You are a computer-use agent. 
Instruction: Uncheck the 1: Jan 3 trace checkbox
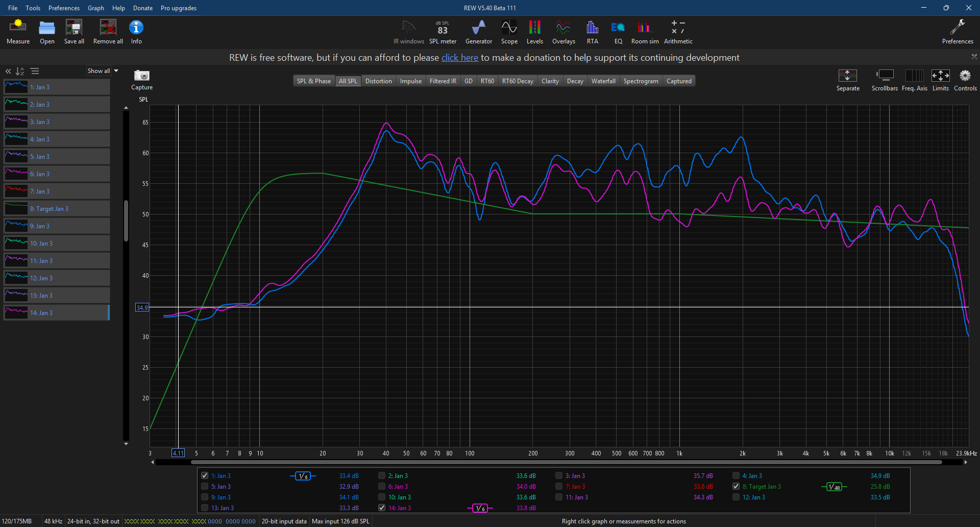[x=205, y=475]
